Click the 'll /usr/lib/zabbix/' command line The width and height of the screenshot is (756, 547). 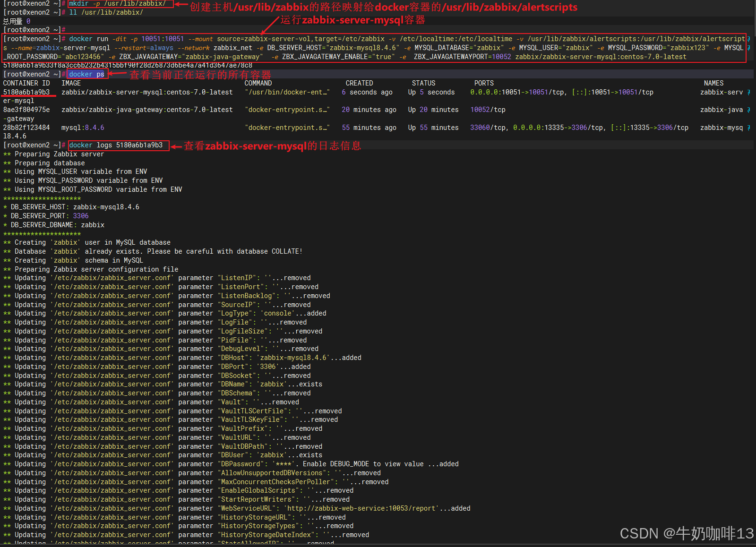point(106,12)
